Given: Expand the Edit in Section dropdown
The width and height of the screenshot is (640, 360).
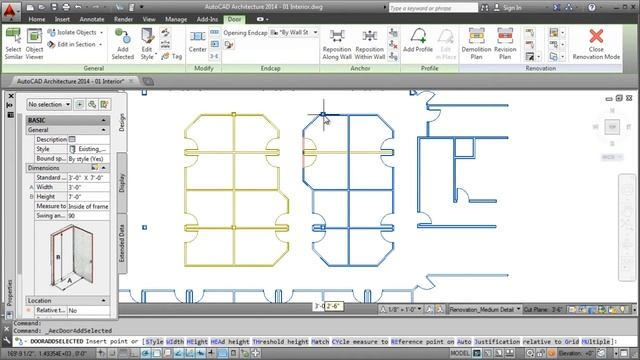Looking at the screenshot, I should click(x=100, y=44).
